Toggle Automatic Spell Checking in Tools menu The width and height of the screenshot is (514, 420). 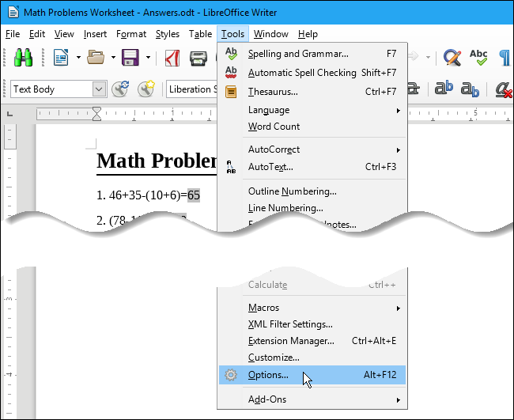312,73
